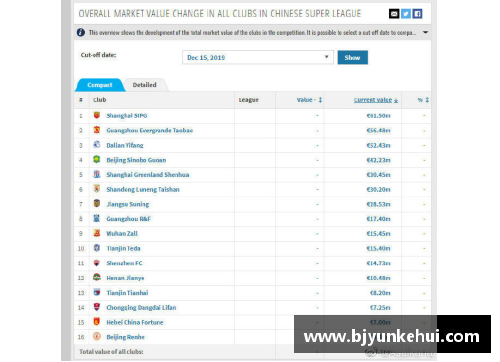Image resolution: width=500 pixels, height=362 pixels.
Task: Switch to the Detailed tab
Action: (144, 85)
